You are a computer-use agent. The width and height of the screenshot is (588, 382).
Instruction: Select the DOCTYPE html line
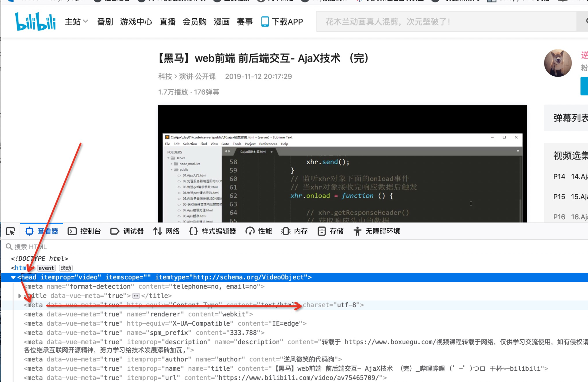pos(40,259)
